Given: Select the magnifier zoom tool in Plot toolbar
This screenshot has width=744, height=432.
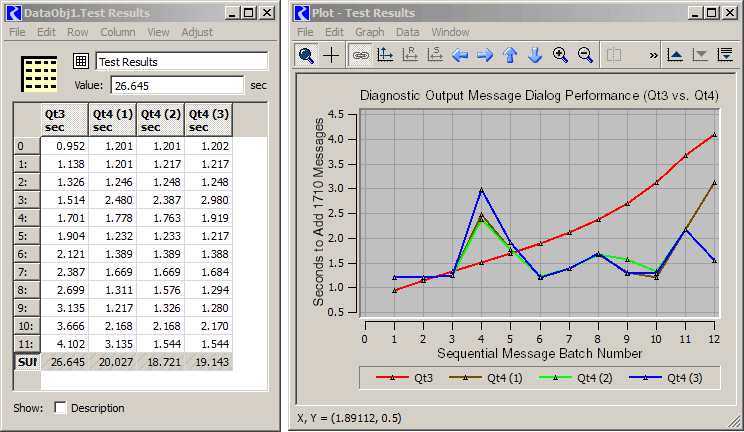Looking at the screenshot, I should point(306,56).
